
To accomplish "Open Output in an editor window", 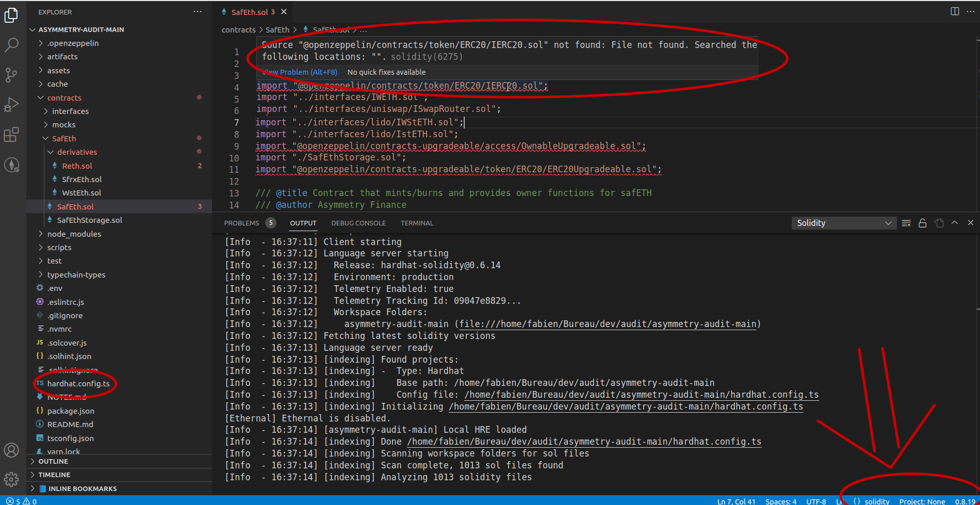I will 939,223.
